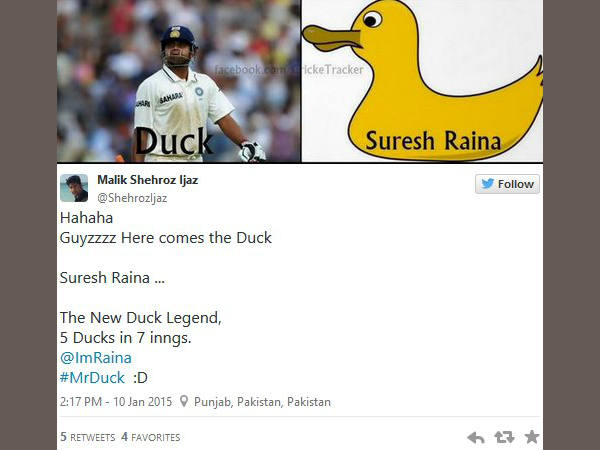Image resolution: width=600 pixels, height=450 pixels.
Task: Click the retweet icon
Action: 504,437
